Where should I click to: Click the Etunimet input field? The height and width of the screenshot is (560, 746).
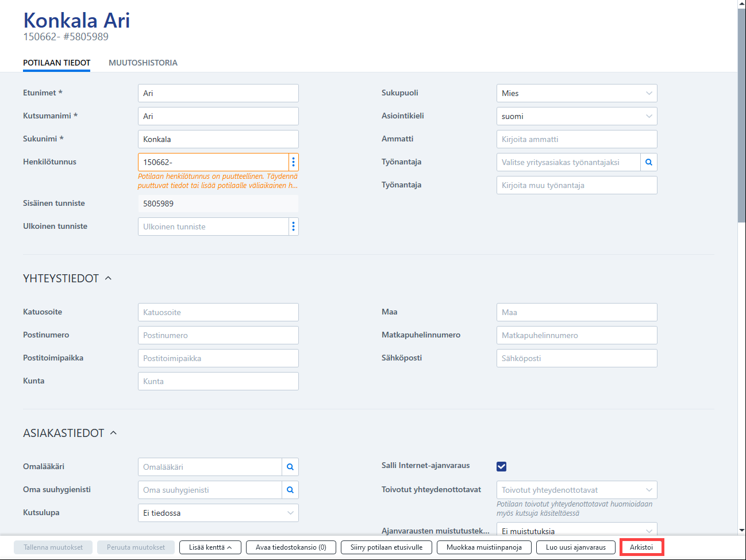[218, 93]
